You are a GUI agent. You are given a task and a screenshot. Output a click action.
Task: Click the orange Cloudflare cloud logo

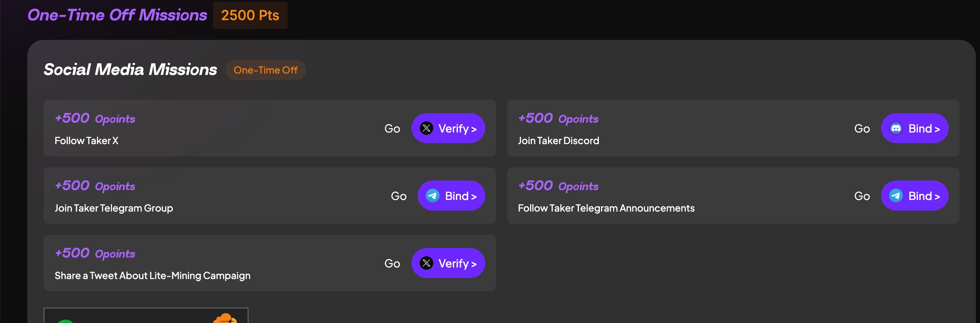225,319
